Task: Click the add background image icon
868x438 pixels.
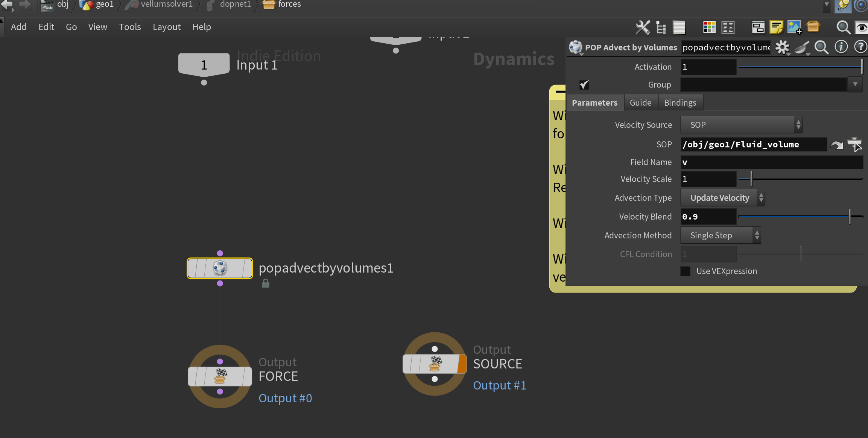Action: (794, 27)
